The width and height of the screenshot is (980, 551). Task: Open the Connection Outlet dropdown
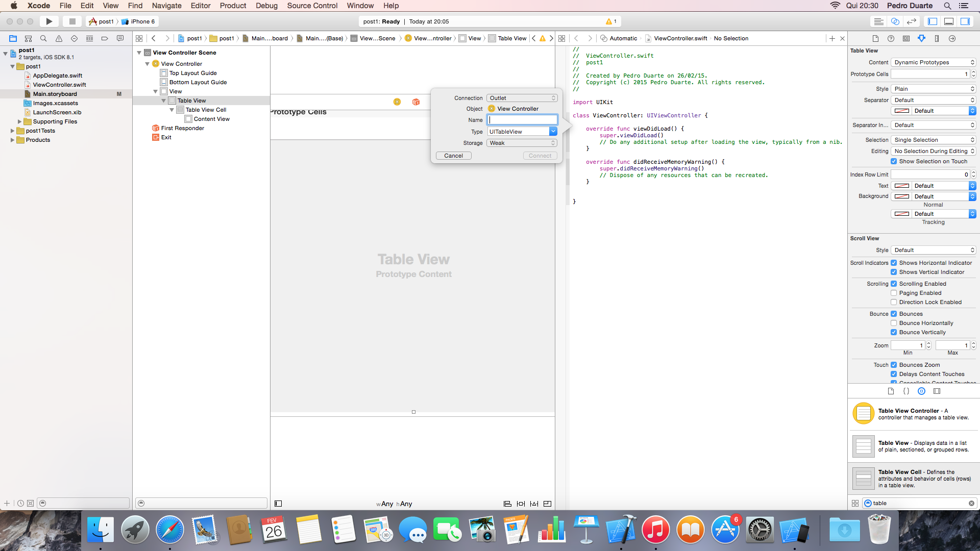[x=522, y=98]
